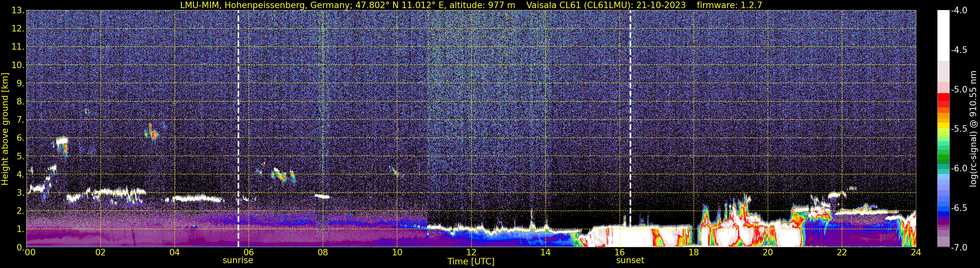Image resolution: width=980 pixels, height=268 pixels.
Task: Click the time axis tick '14'
Action: pos(545,252)
